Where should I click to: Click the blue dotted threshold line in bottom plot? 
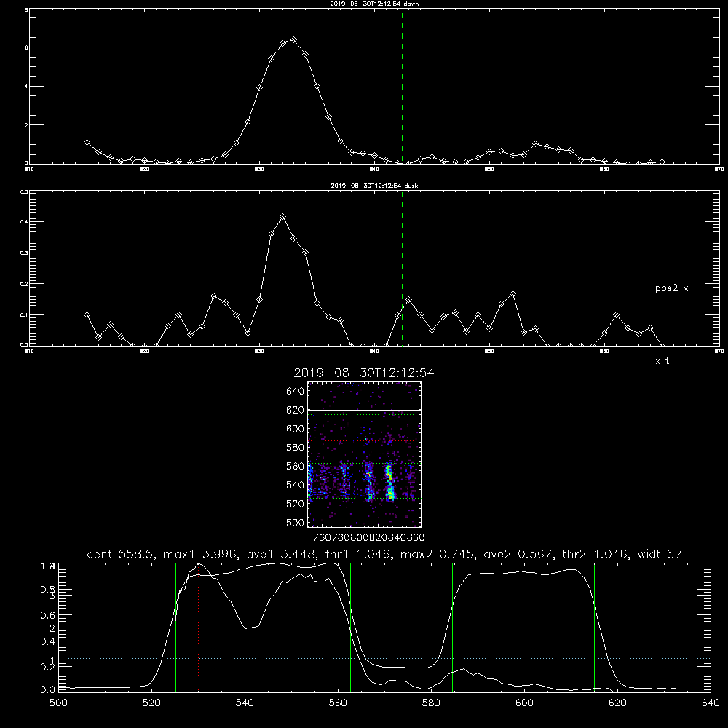pos(384,658)
